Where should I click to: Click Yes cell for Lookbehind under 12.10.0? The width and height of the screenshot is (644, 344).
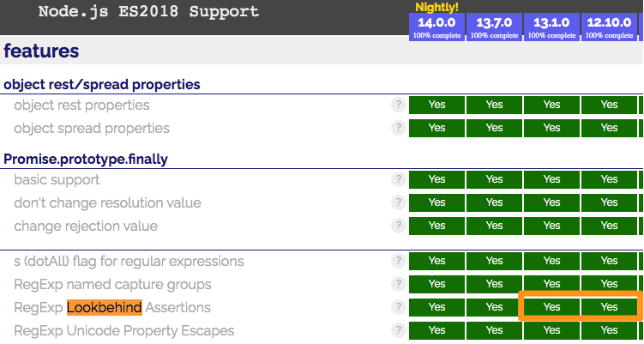[x=609, y=307]
